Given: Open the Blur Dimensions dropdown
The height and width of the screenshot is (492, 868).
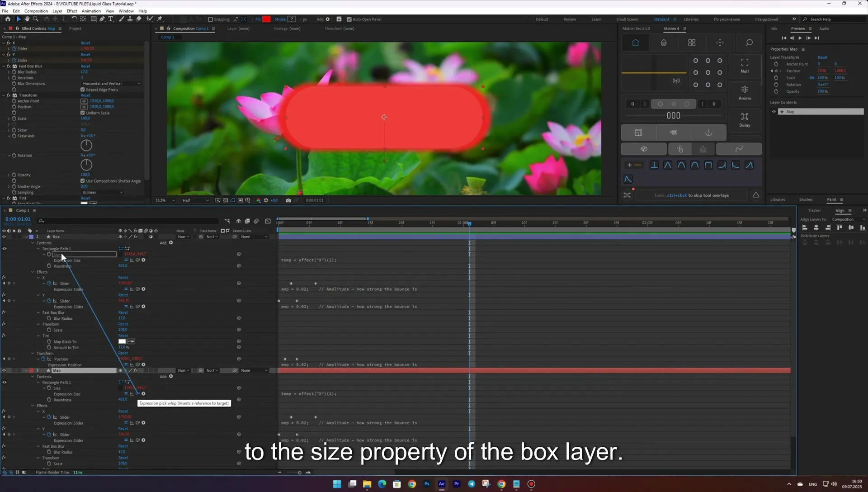Looking at the screenshot, I should tap(111, 84).
